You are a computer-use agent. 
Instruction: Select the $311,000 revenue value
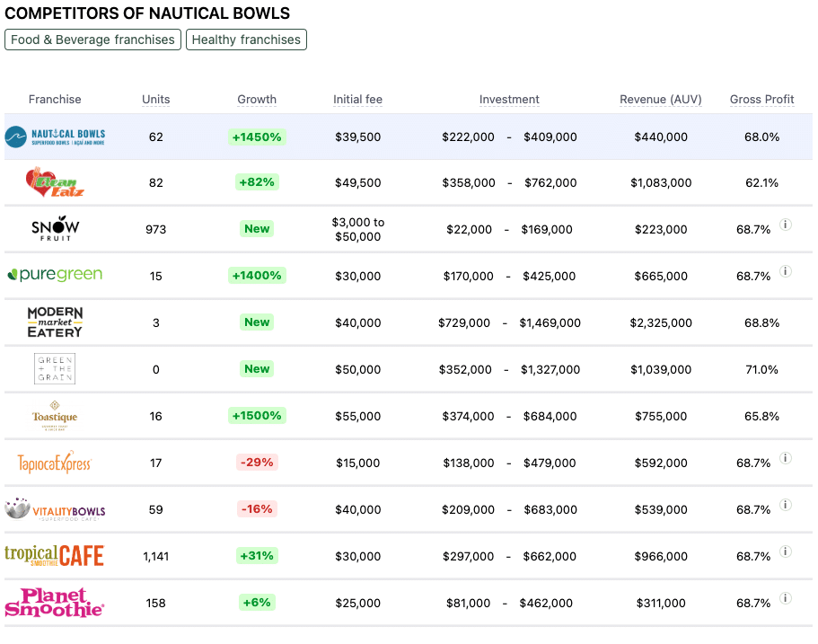661,603
